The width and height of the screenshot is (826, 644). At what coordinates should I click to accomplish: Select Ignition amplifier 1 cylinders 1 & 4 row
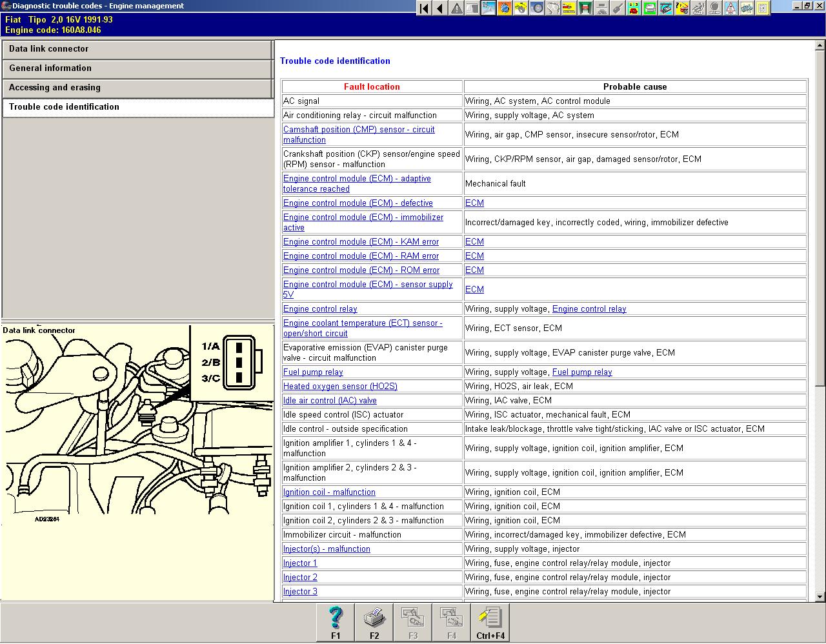click(544, 448)
